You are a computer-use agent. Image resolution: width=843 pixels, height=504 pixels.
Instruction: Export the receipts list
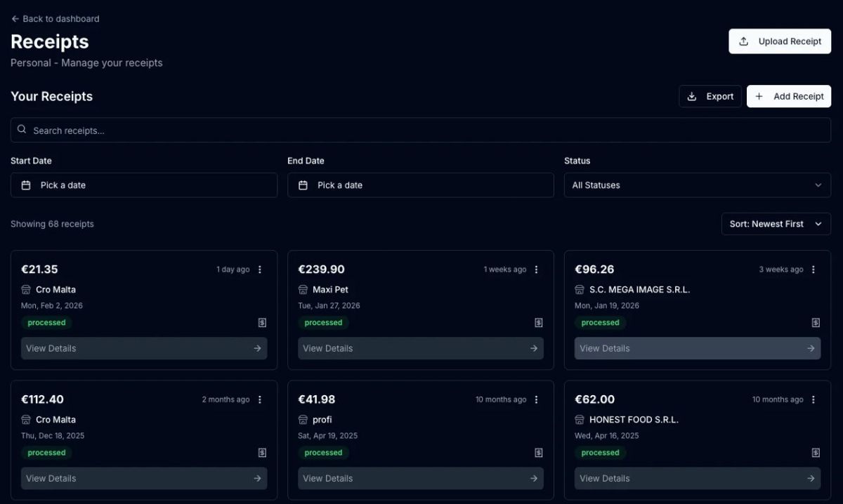click(x=710, y=96)
